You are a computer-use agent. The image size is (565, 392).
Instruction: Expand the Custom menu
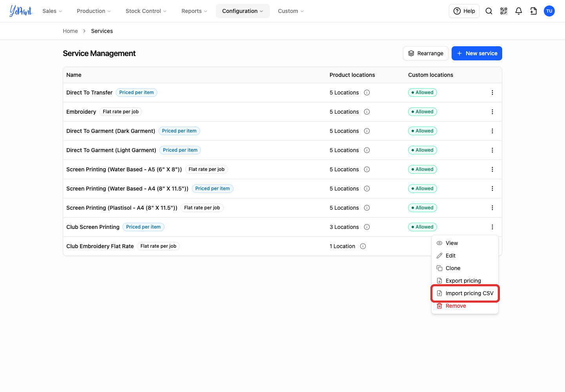[291, 11]
